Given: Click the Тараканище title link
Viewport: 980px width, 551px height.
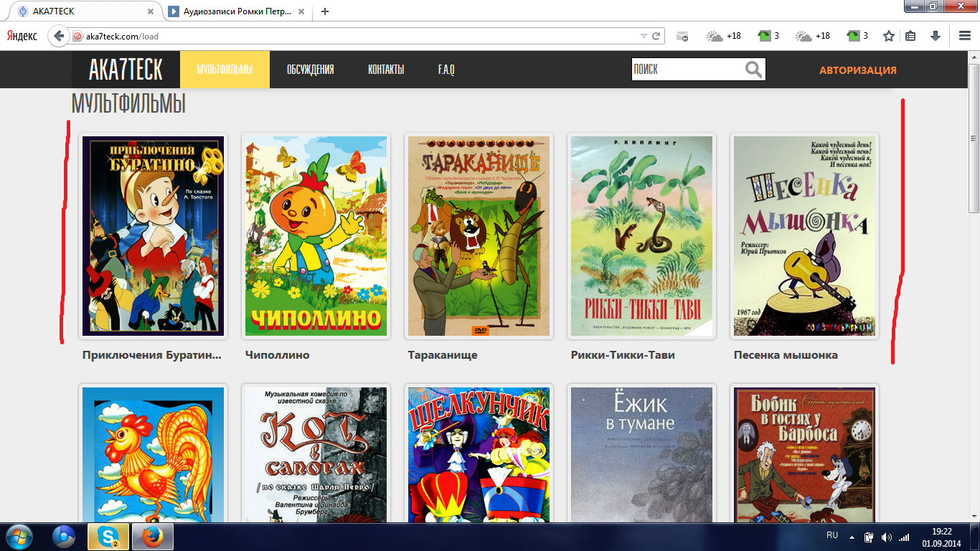Looking at the screenshot, I should 443,355.
